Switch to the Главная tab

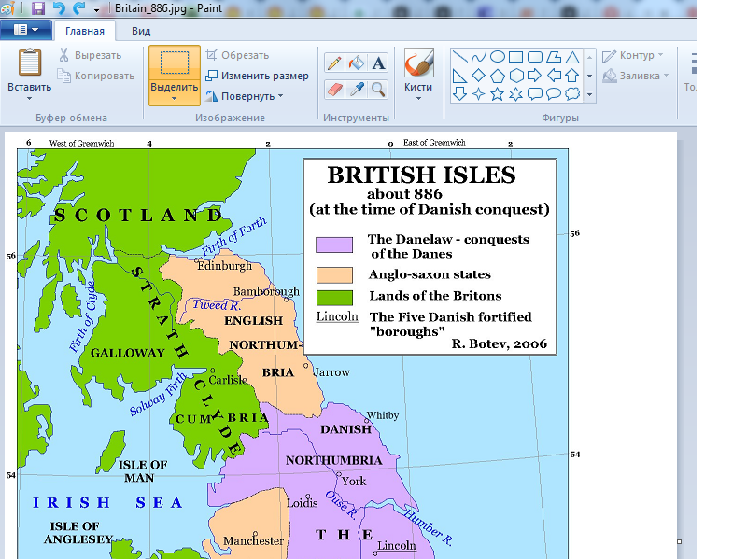tap(84, 30)
